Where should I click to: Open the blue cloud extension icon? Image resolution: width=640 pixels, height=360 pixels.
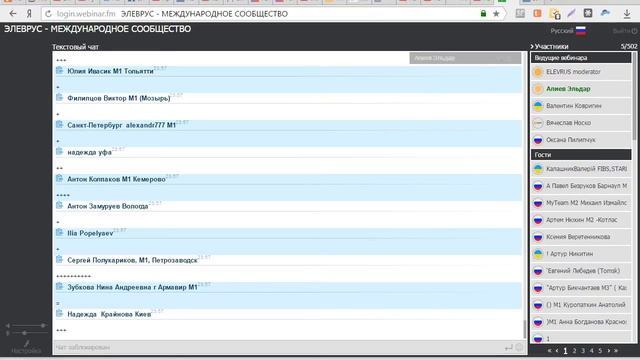point(605,13)
